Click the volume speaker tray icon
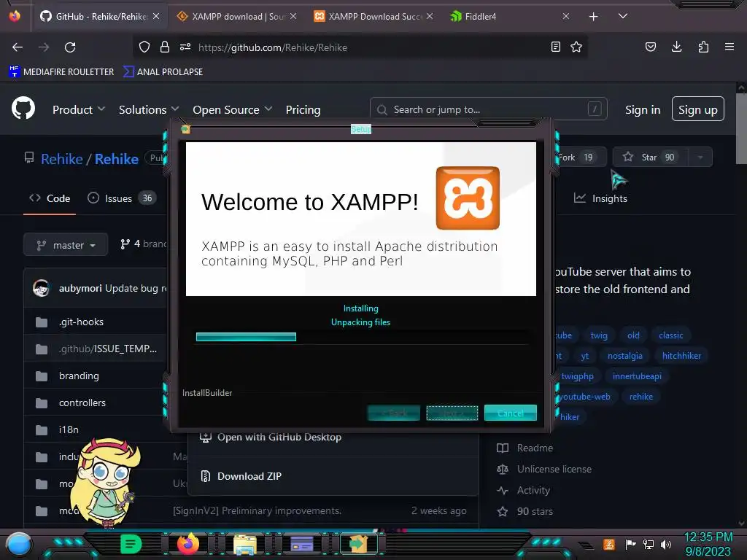This screenshot has height=560, width=747. click(666, 544)
